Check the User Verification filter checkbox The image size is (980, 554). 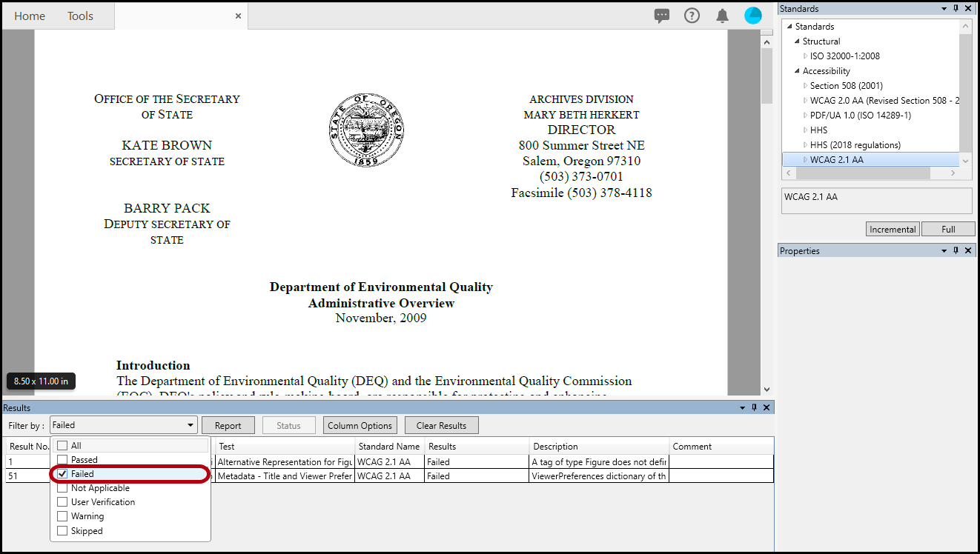62,502
